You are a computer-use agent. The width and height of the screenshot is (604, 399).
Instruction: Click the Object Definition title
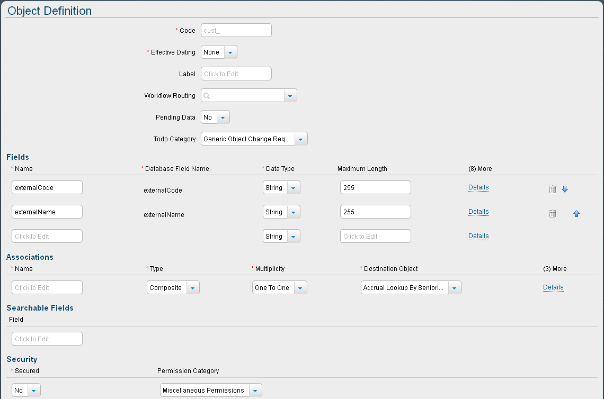(49, 11)
